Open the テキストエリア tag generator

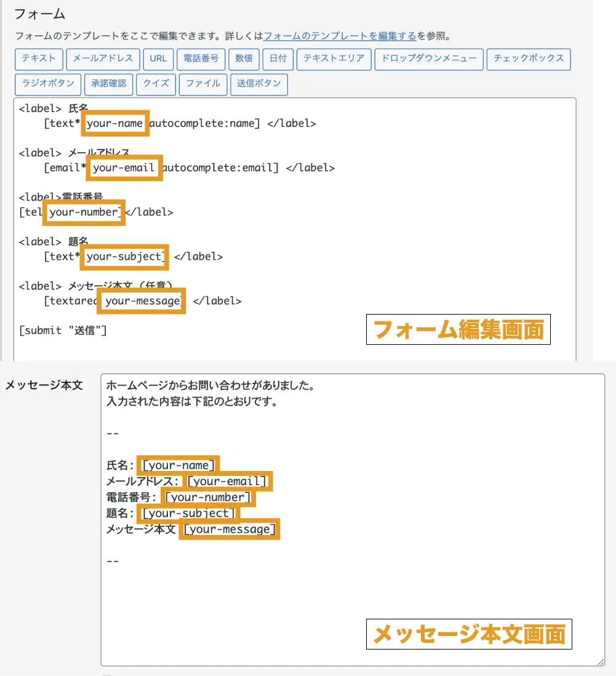pyautogui.click(x=334, y=59)
